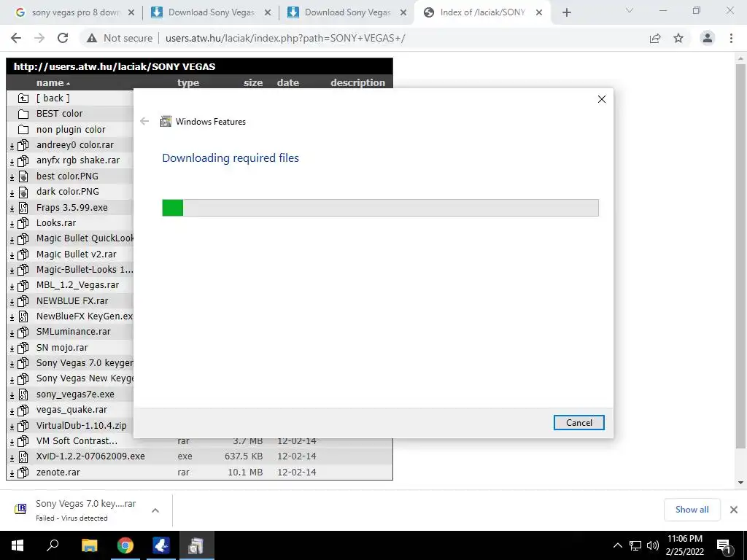Open the Chrome three-dot menu
The height and width of the screenshot is (560, 747).
(731, 38)
